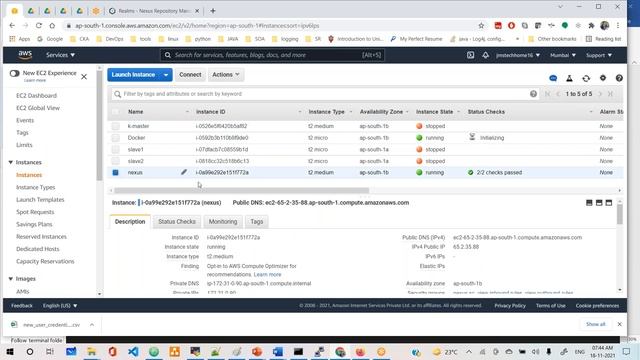
Task: Open the Actions dropdown
Action: click(x=226, y=75)
